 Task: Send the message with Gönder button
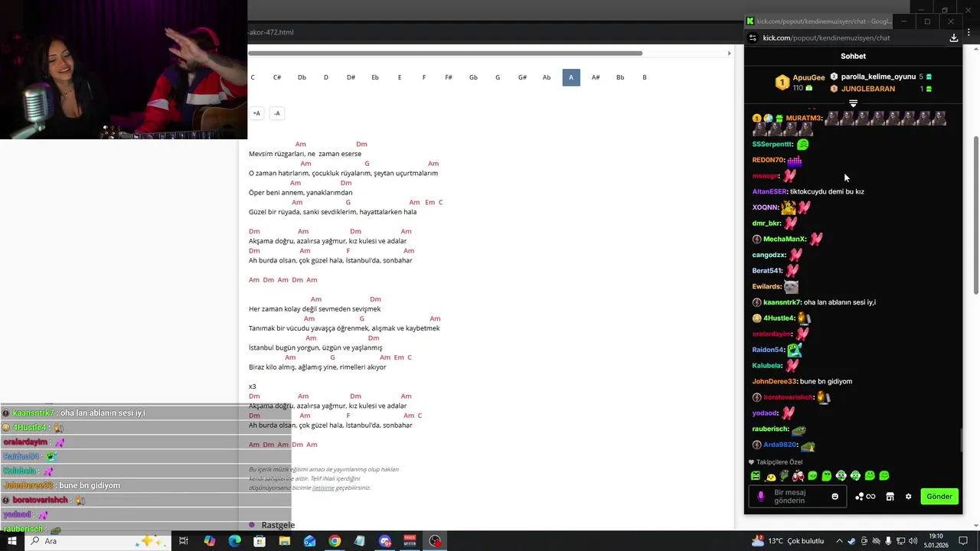pyautogui.click(x=939, y=496)
